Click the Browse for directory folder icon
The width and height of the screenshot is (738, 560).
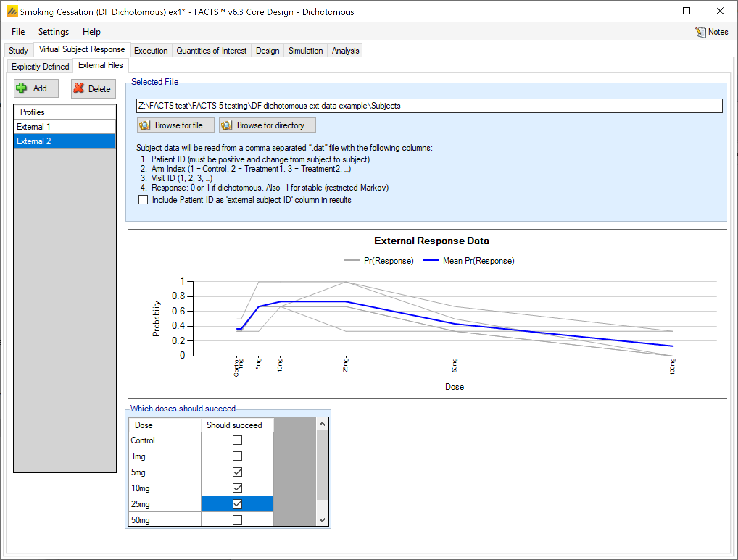(227, 125)
